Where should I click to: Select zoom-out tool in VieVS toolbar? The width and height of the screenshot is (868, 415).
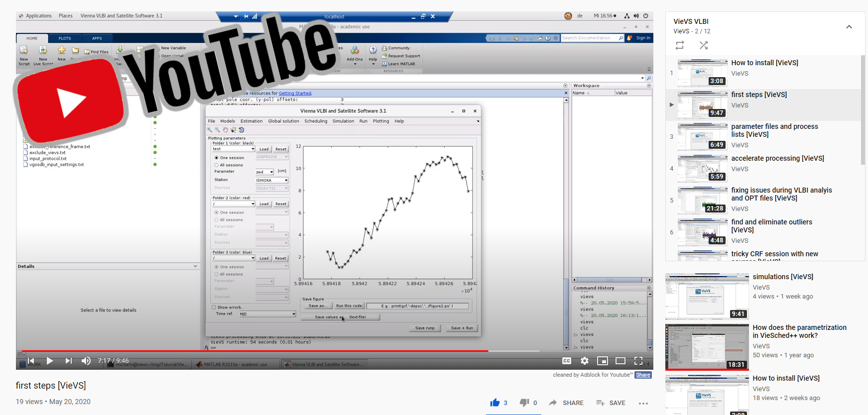click(218, 130)
